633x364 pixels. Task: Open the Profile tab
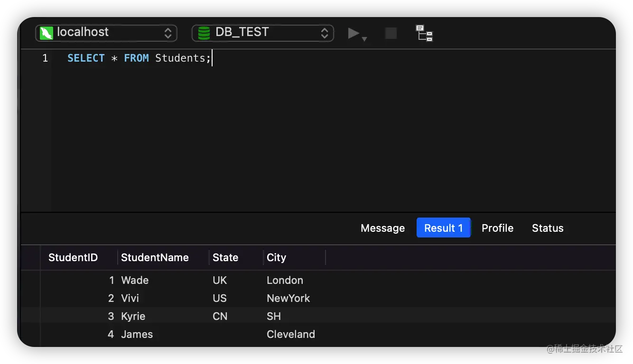click(497, 228)
